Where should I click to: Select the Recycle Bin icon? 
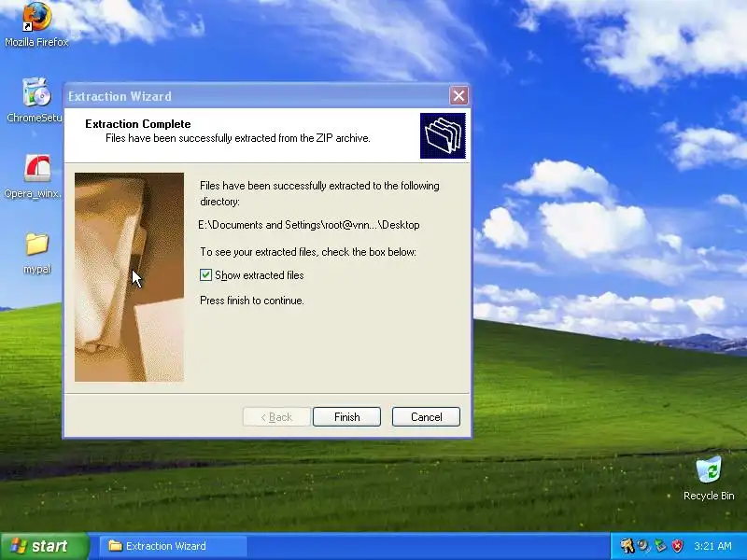pos(709,478)
